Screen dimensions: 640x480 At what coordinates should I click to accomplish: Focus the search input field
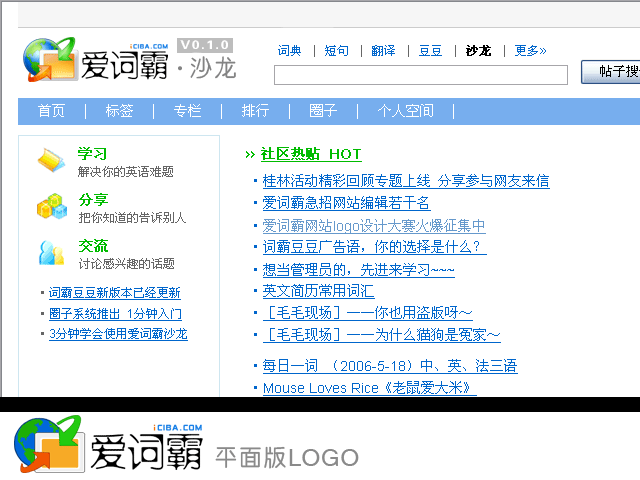(421, 75)
